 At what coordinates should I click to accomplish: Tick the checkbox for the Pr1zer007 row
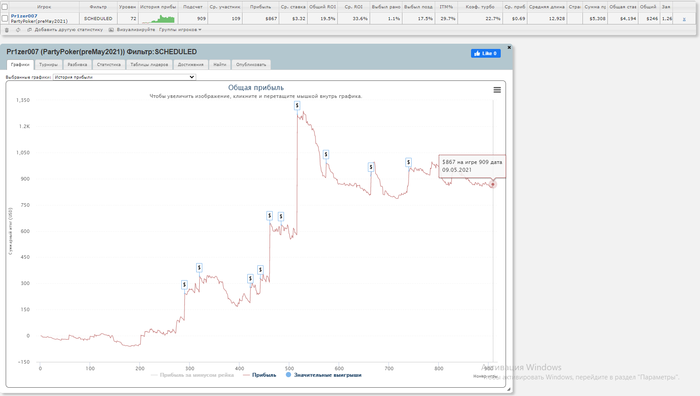[x=5, y=18]
